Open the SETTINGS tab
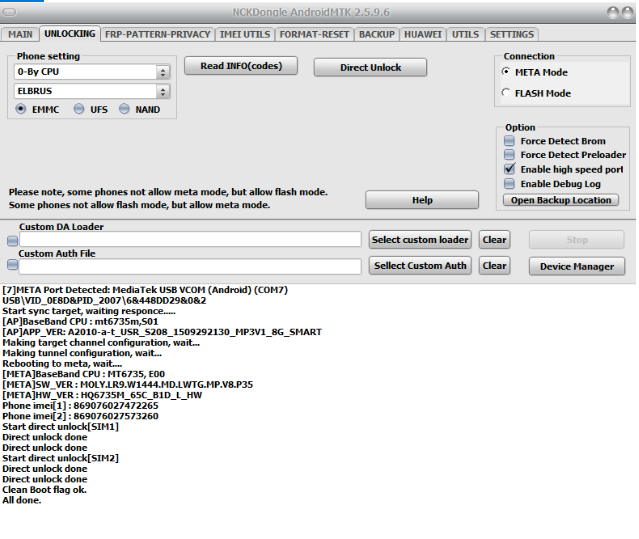 (512, 34)
